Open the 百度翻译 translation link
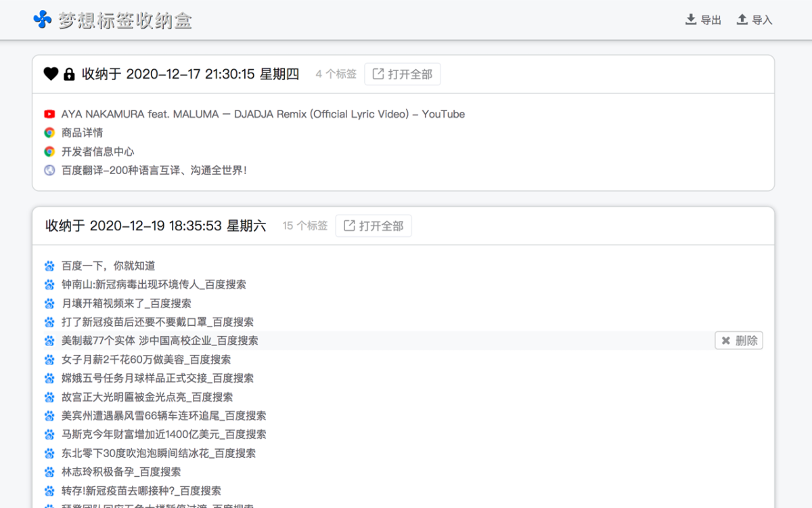Viewport: 812px width, 508px height. coord(154,171)
